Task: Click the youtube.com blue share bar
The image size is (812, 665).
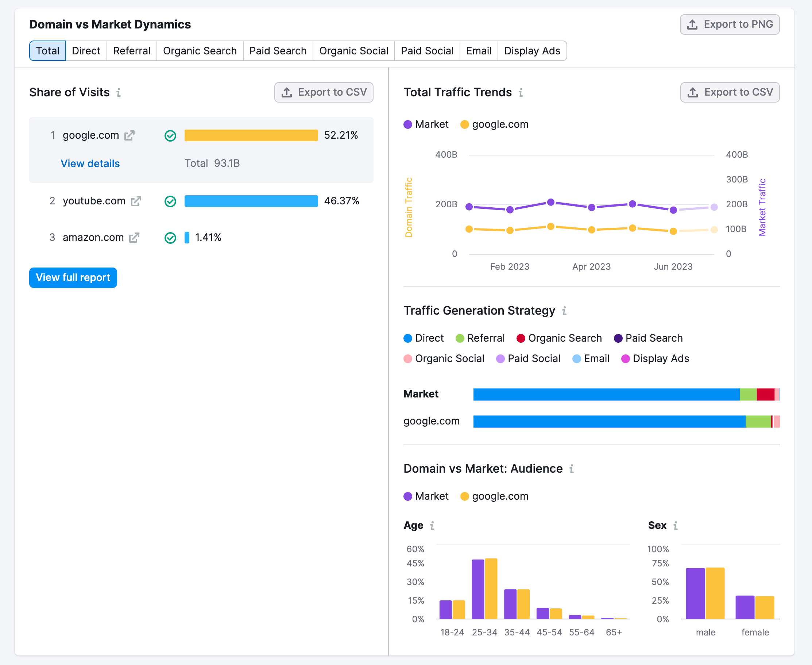Action: click(x=251, y=201)
